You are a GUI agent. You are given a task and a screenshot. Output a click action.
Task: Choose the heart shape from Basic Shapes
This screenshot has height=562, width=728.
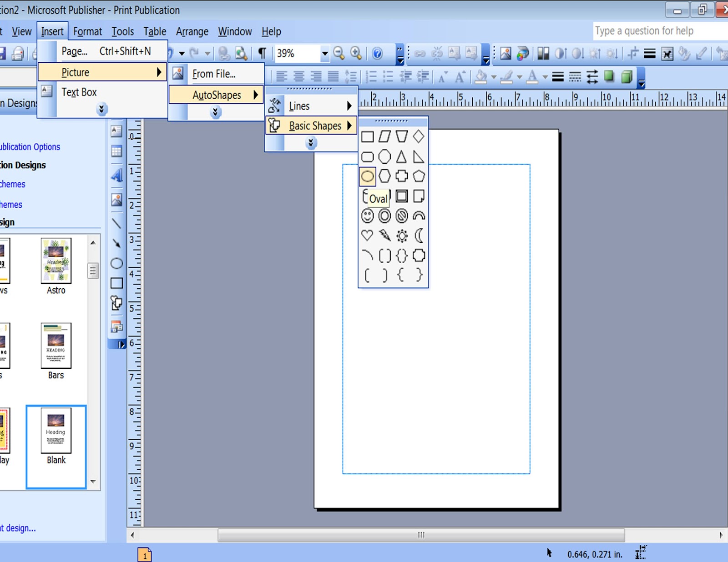[367, 236]
